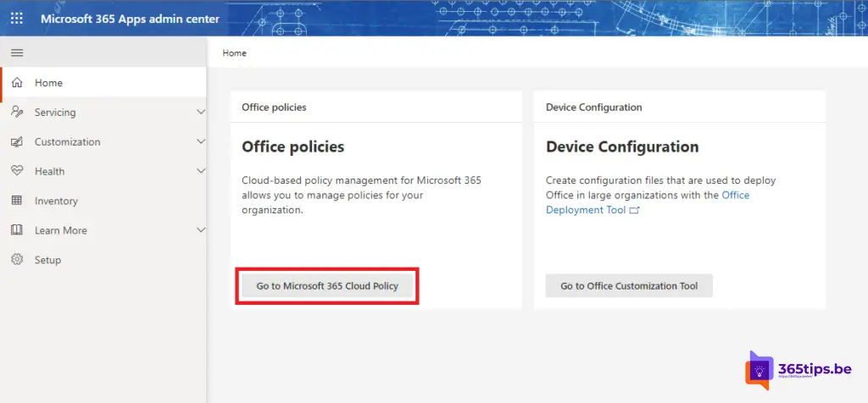The height and width of the screenshot is (403, 868).
Task: Click the Learn More book icon
Action: tap(17, 230)
